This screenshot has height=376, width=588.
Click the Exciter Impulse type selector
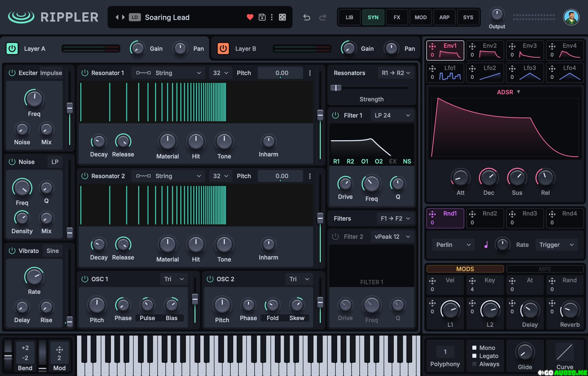tap(51, 73)
